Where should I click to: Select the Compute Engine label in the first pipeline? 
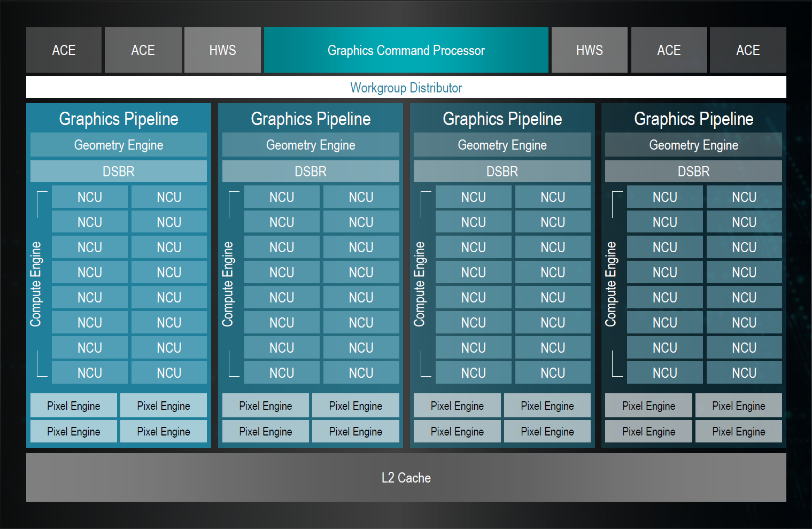tap(36, 284)
